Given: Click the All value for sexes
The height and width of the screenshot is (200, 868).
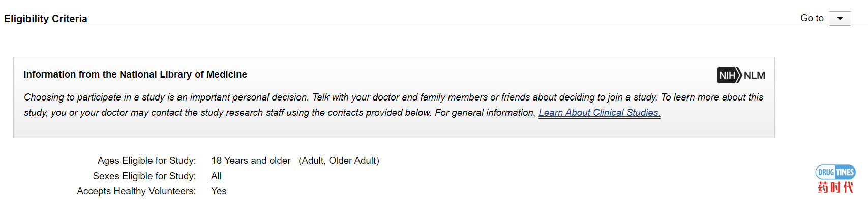Looking at the screenshot, I should click(217, 176).
